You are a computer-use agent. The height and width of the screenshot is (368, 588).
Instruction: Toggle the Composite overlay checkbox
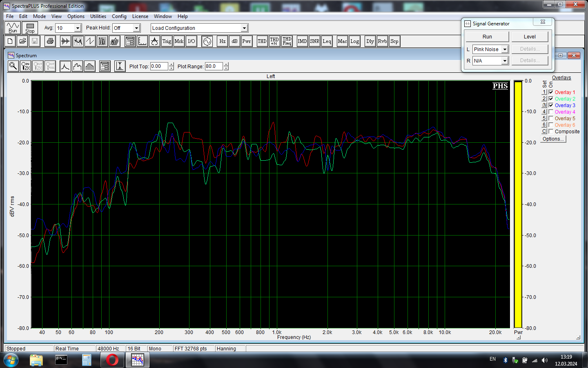[x=551, y=132]
